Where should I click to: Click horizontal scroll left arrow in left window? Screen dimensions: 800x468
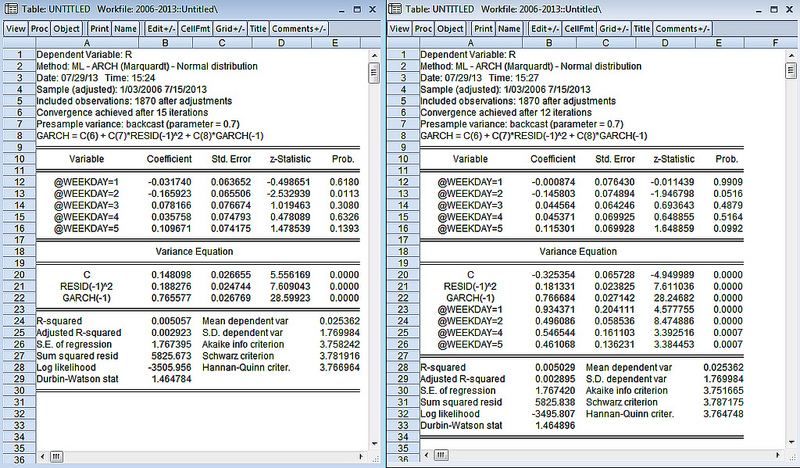point(43,456)
